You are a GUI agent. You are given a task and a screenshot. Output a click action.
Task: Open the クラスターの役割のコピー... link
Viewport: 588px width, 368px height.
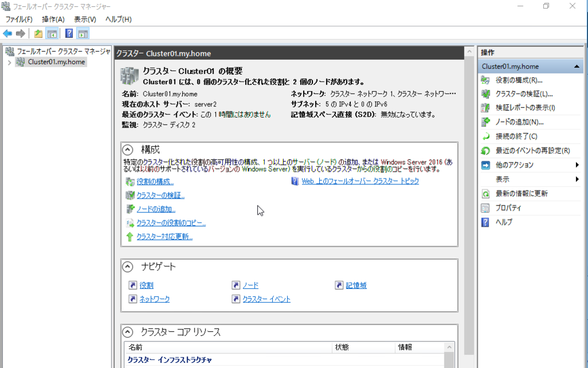pos(171,223)
